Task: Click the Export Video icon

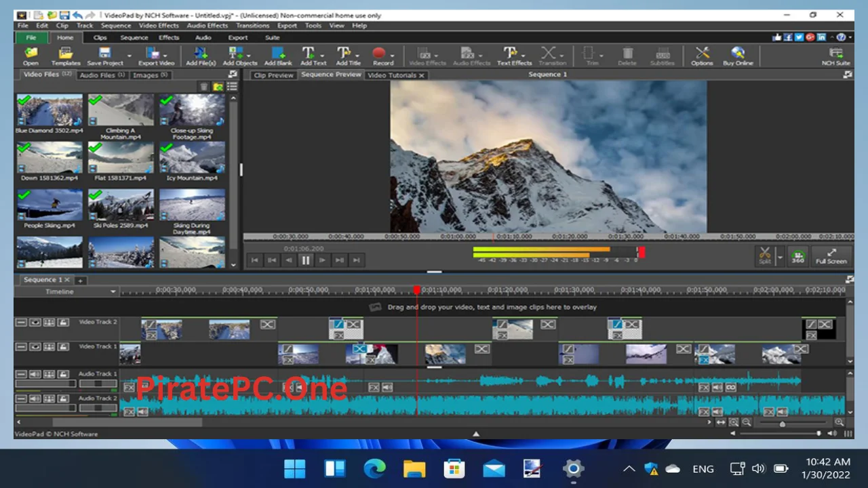Action: [156, 56]
